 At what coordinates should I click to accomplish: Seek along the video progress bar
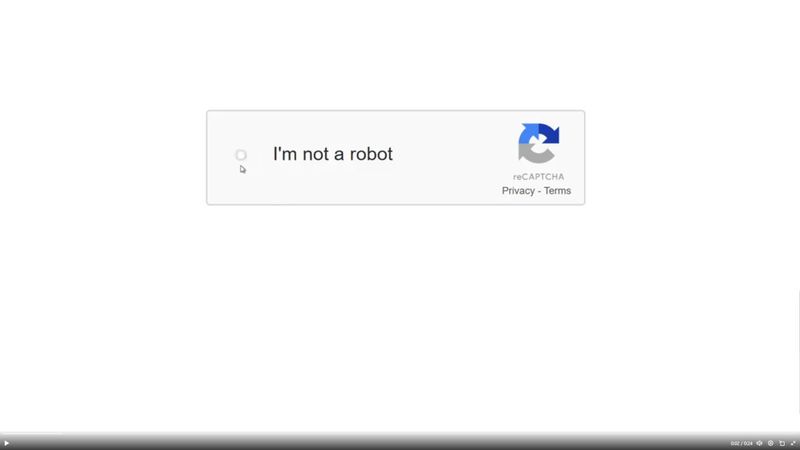pyautogui.click(x=400, y=435)
